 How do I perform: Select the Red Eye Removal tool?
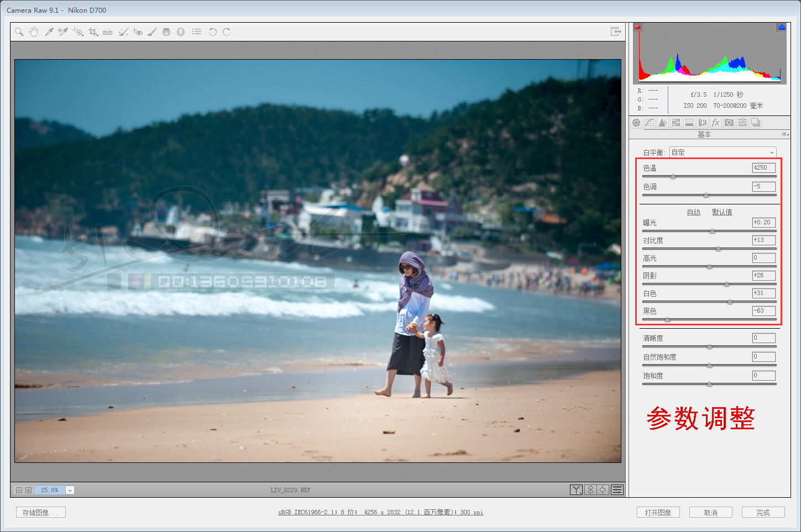click(x=138, y=32)
